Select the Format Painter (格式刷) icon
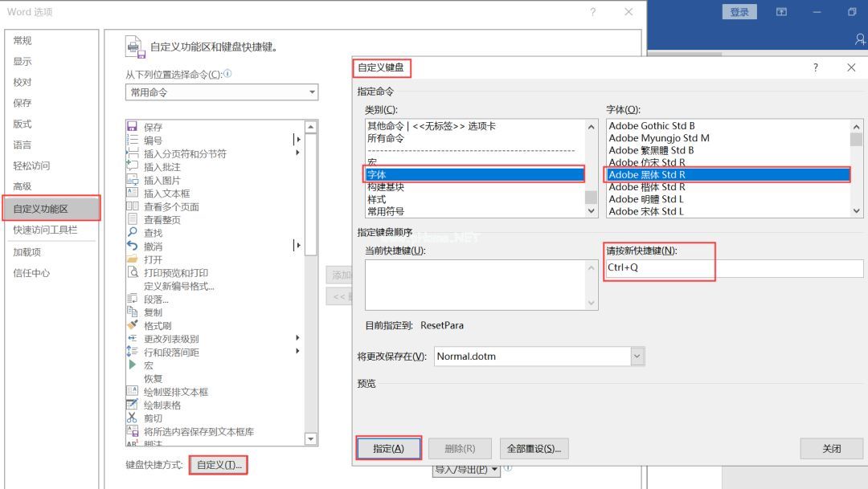The height and width of the screenshot is (489, 868). 133,325
